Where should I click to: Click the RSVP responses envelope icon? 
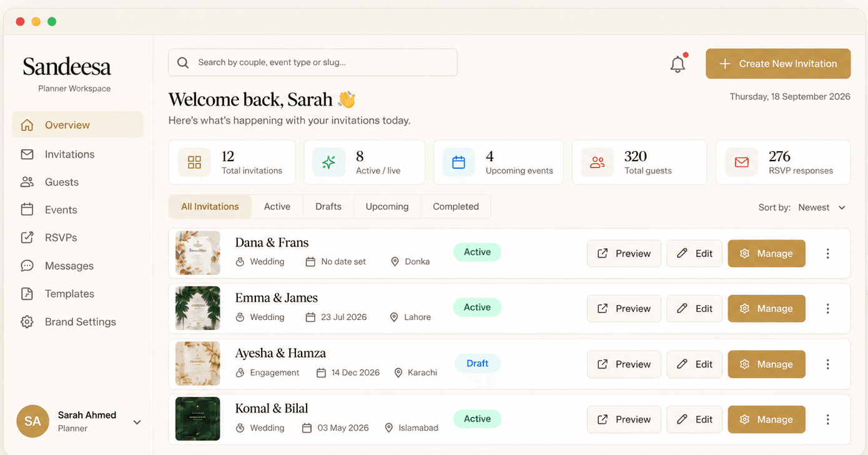pos(741,162)
